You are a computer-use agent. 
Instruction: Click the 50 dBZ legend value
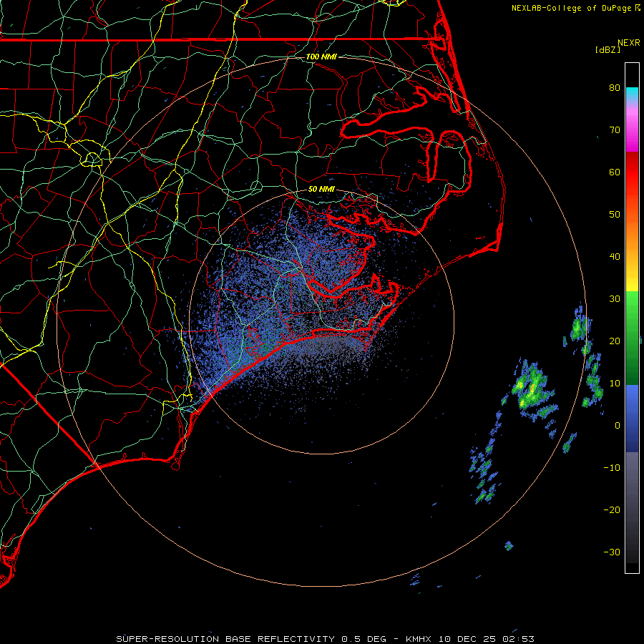pos(615,215)
